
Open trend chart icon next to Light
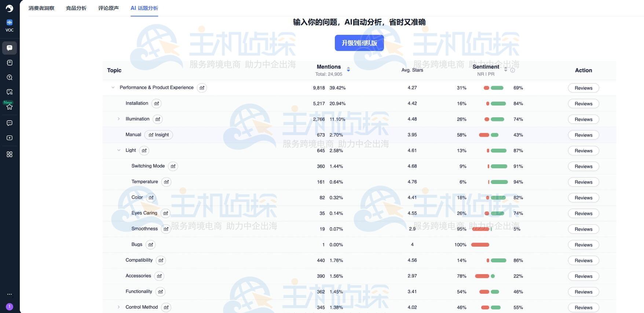[144, 151]
